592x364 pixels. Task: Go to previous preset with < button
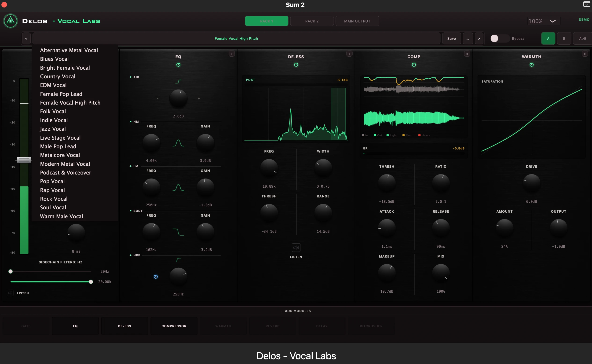click(26, 39)
